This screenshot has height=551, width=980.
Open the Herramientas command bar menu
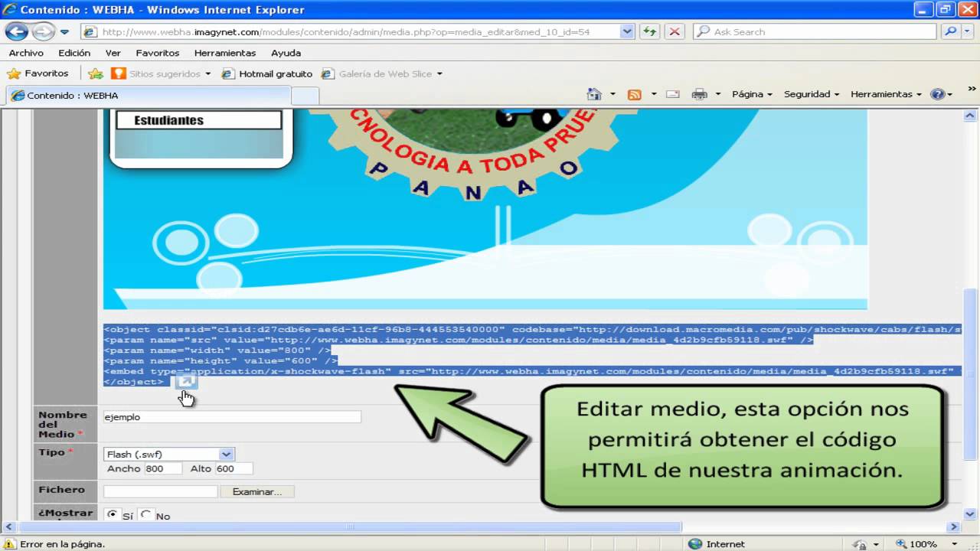point(886,94)
